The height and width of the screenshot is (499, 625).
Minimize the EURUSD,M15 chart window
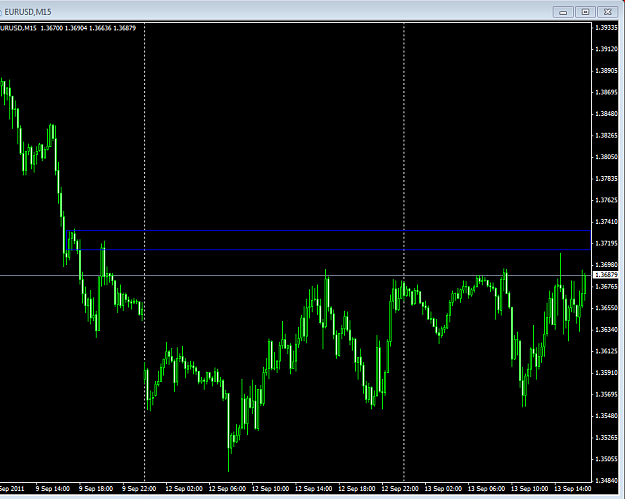pyautogui.click(x=563, y=12)
